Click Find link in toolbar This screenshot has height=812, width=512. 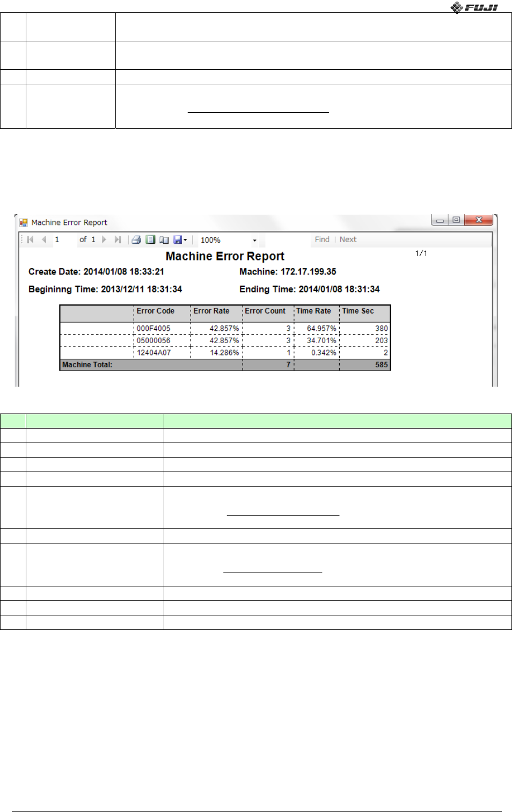click(x=322, y=240)
